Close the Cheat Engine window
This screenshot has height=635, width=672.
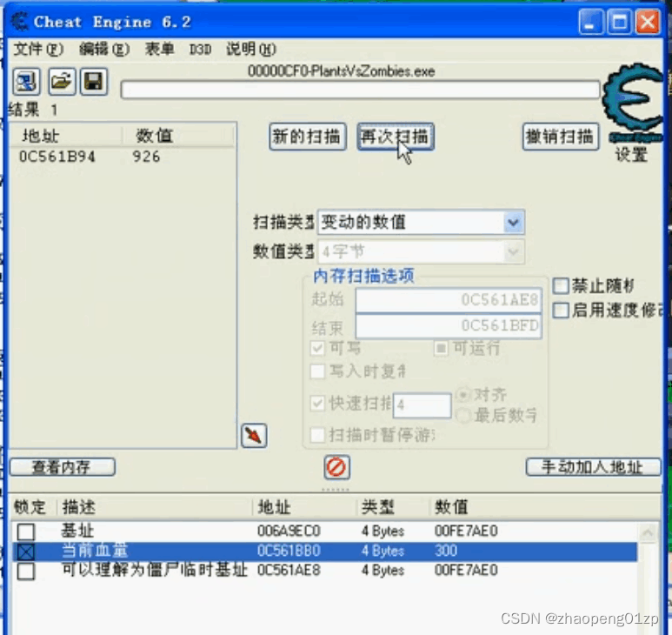[648, 21]
